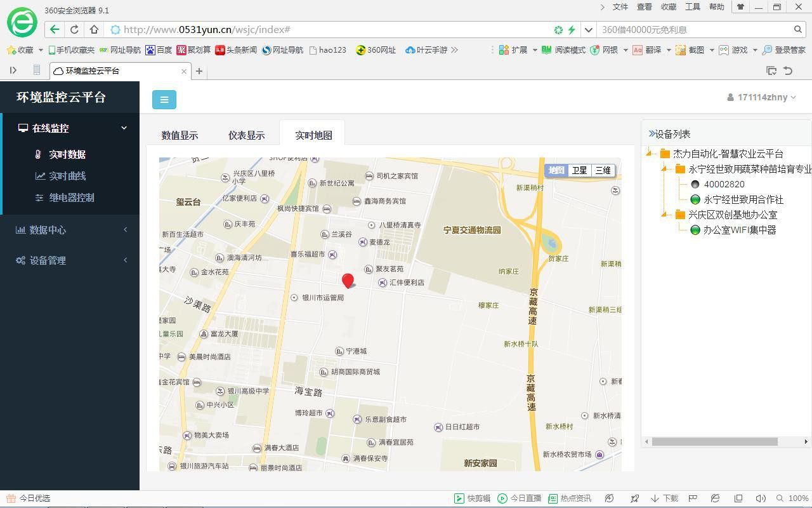Open the 帮助 browser menu
The image size is (812, 508).
pyautogui.click(x=717, y=7)
